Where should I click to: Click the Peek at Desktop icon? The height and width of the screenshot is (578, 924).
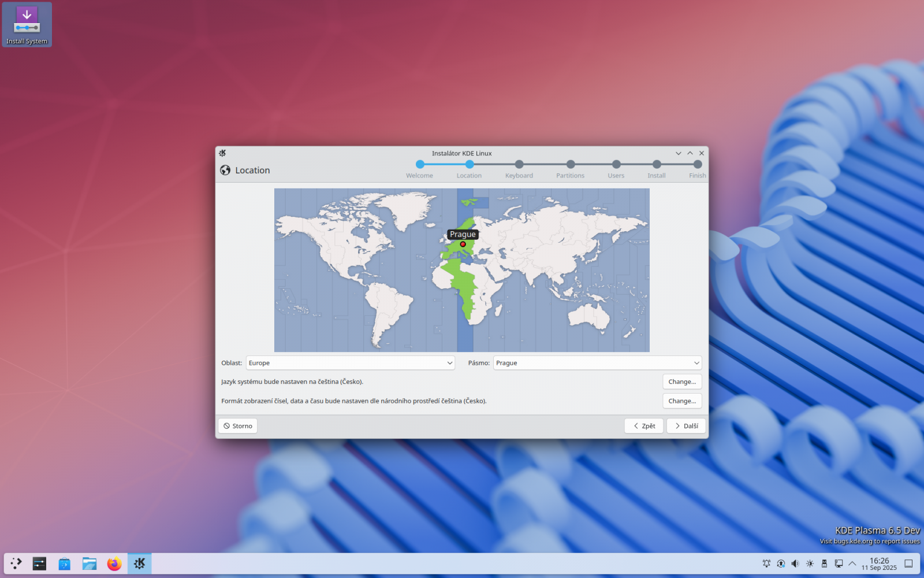click(908, 564)
